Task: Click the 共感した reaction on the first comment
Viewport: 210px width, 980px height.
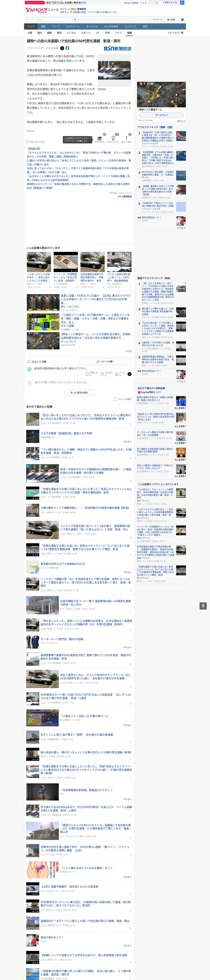Action: coord(91,374)
